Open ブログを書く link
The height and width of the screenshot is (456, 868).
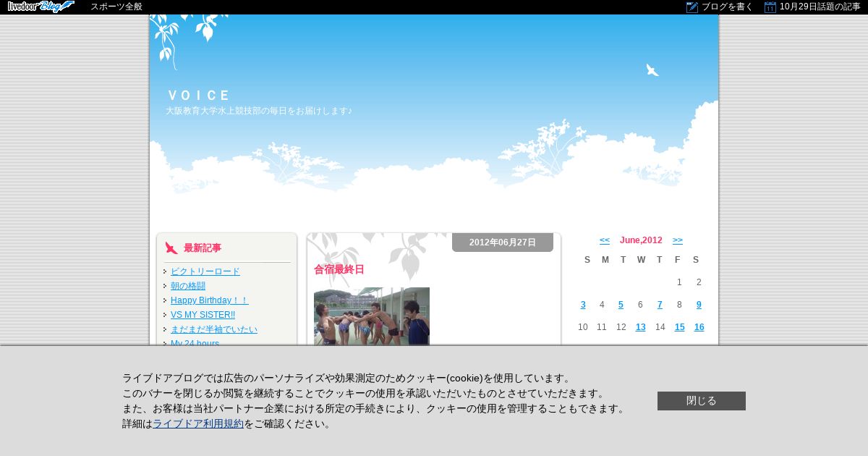point(728,7)
